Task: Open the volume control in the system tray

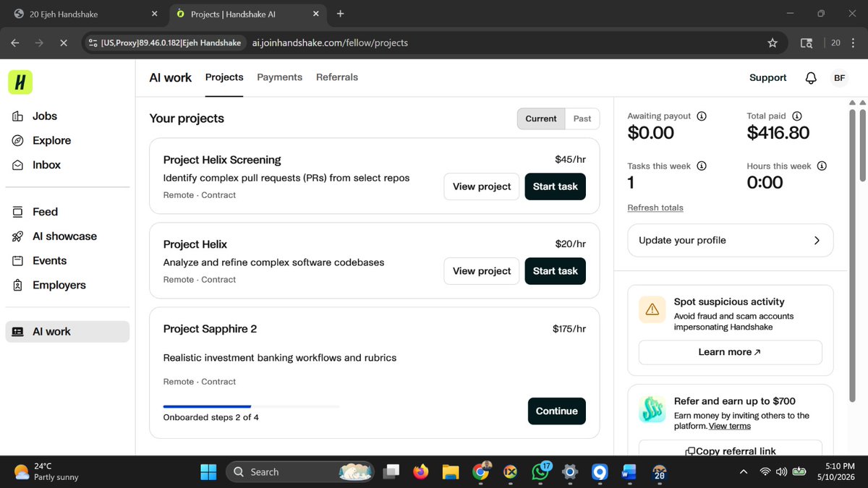Action: 781,472
